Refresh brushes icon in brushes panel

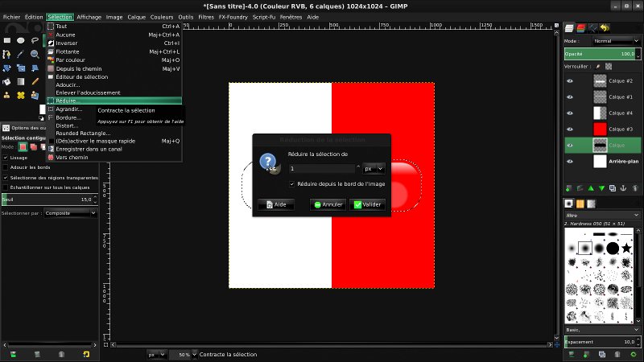(x=634, y=354)
